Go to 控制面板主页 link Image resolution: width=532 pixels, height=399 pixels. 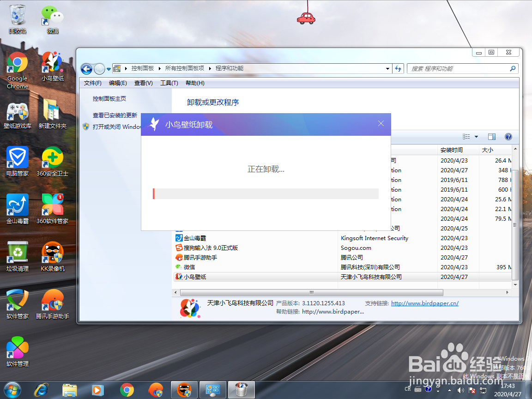point(109,99)
